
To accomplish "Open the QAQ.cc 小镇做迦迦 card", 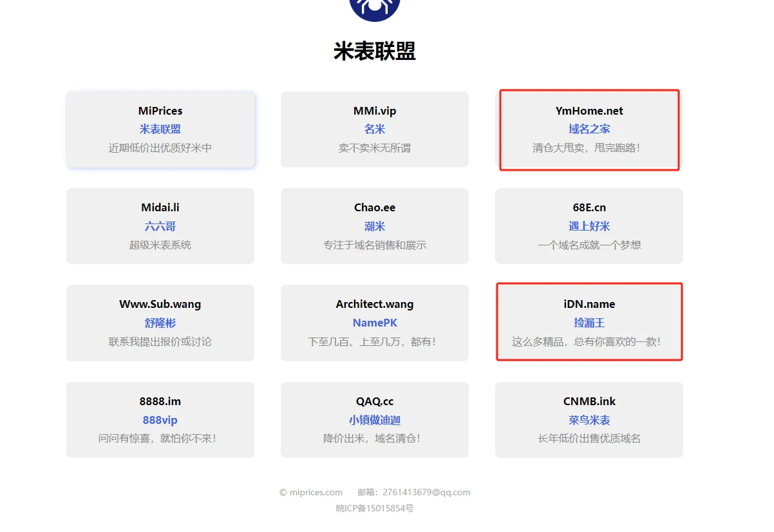I will click(x=374, y=420).
